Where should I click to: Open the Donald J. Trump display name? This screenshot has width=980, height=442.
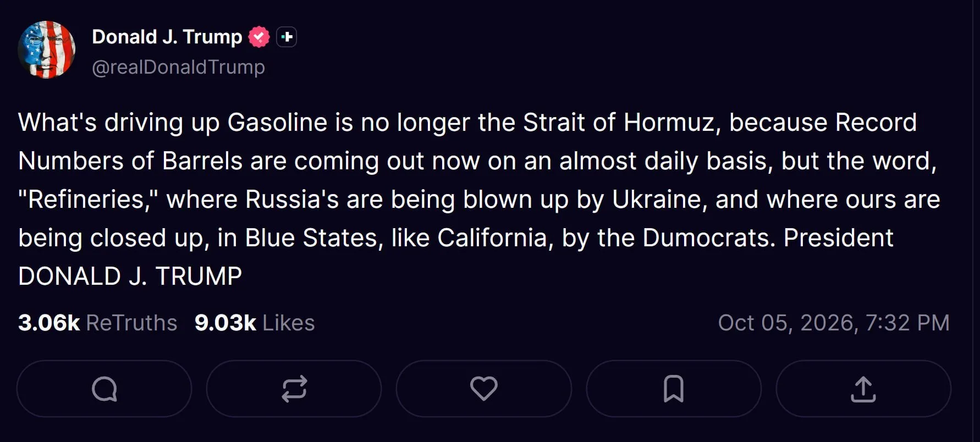coord(167,37)
